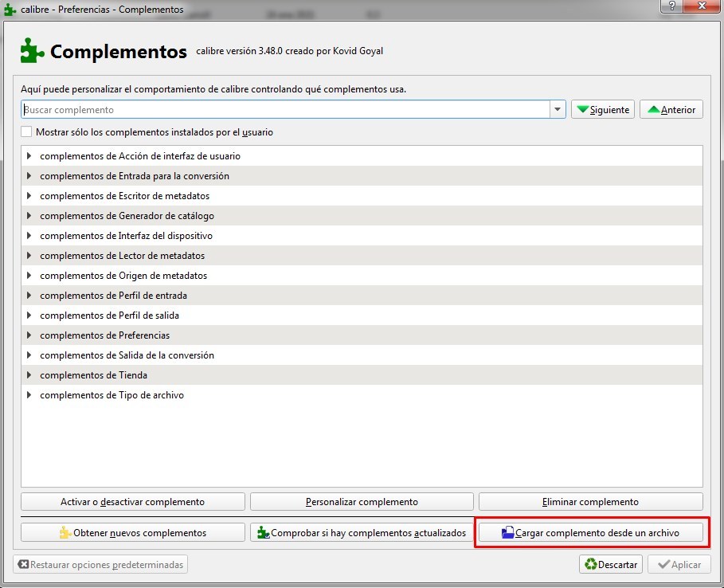Select complementos de Generador de catálogo row
This screenshot has height=588, width=724.
(x=127, y=216)
